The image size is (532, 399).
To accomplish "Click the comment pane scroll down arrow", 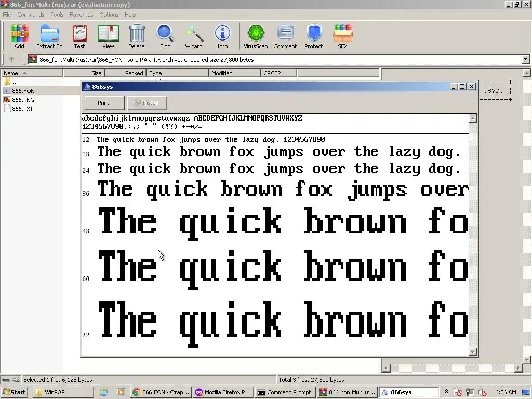I will (x=526, y=360).
